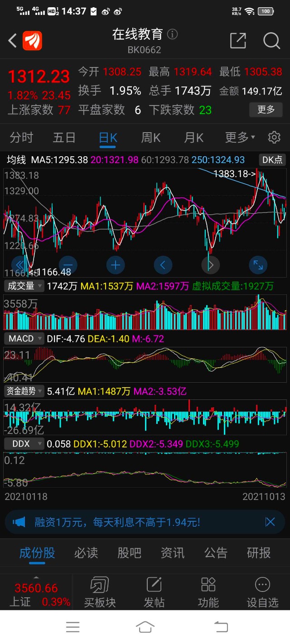Open the share icon in the header
The image size is (290, 644).
(x=238, y=41)
